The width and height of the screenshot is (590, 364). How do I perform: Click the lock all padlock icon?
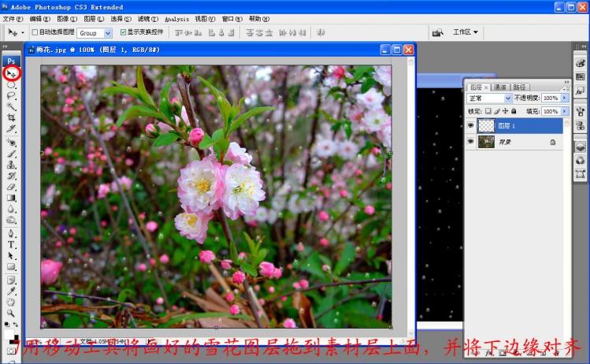pyautogui.click(x=513, y=111)
